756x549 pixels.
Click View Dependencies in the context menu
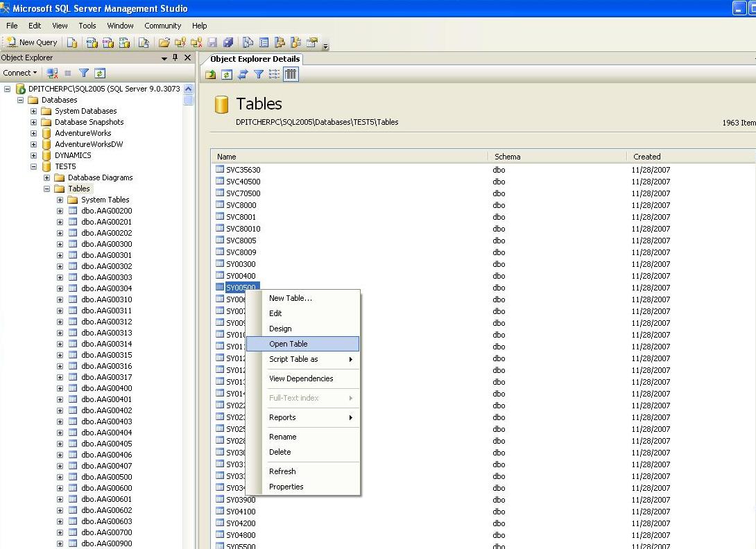[303, 378]
